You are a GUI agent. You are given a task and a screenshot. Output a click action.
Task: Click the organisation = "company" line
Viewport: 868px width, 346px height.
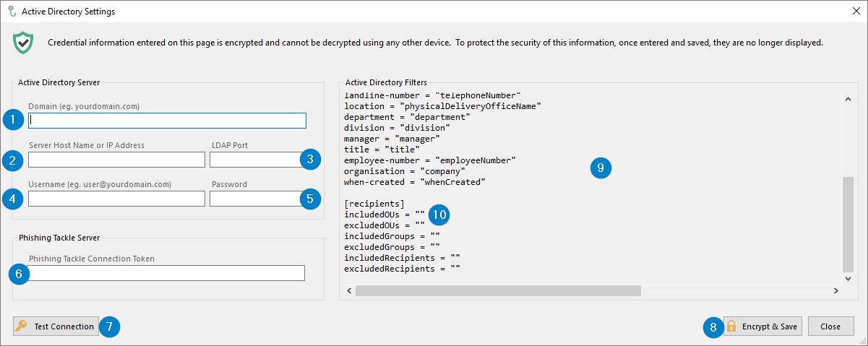point(404,171)
